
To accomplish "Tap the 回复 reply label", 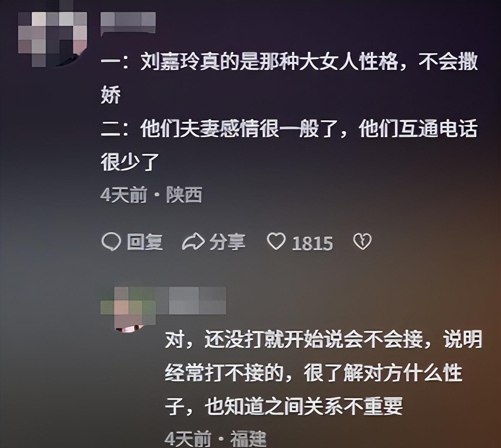I will 145,242.
